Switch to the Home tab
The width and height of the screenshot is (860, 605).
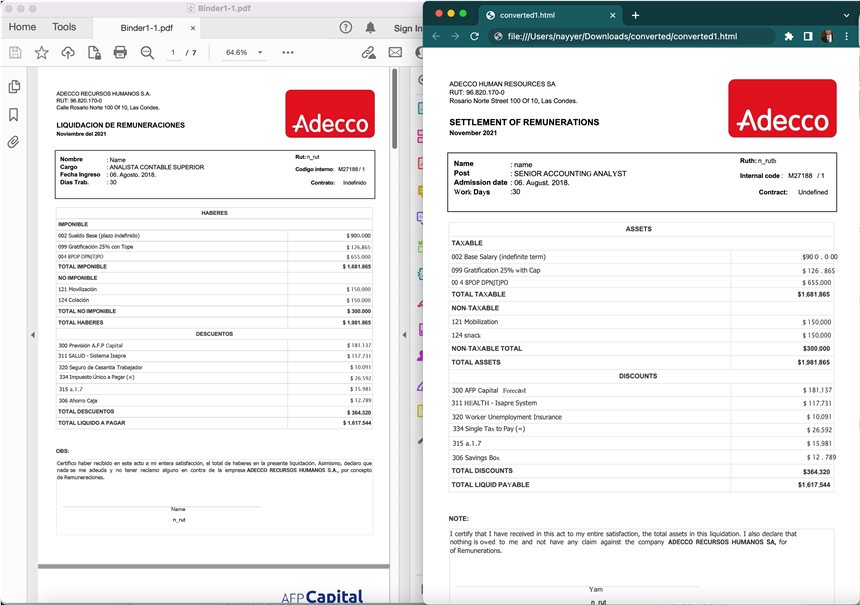(20, 26)
